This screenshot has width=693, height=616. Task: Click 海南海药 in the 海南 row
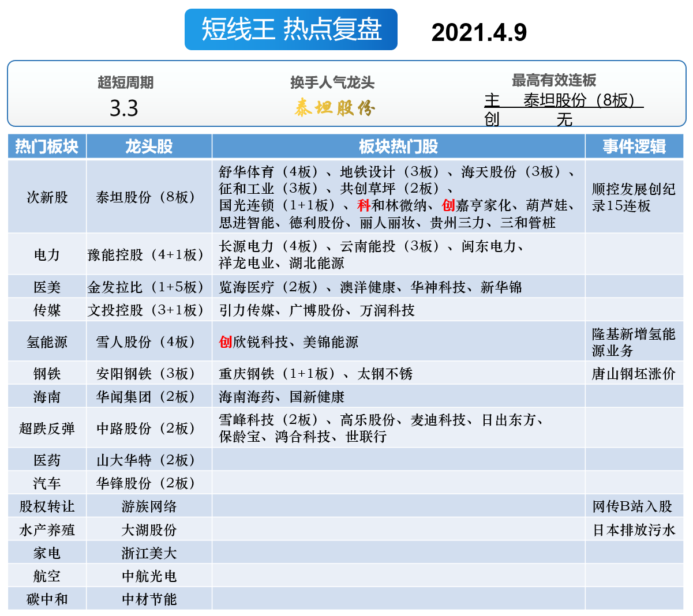point(246,397)
